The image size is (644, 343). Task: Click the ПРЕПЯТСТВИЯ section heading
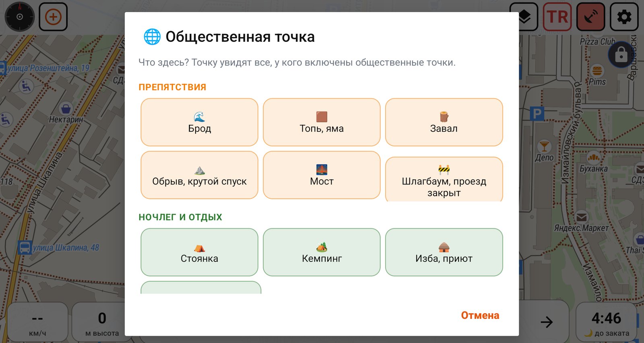(172, 87)
